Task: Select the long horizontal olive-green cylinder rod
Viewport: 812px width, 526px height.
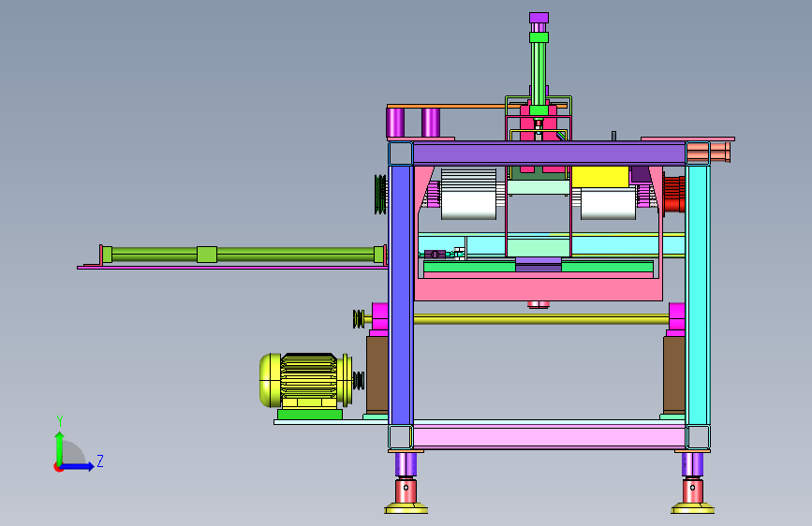Action: (x=244, y=255)
